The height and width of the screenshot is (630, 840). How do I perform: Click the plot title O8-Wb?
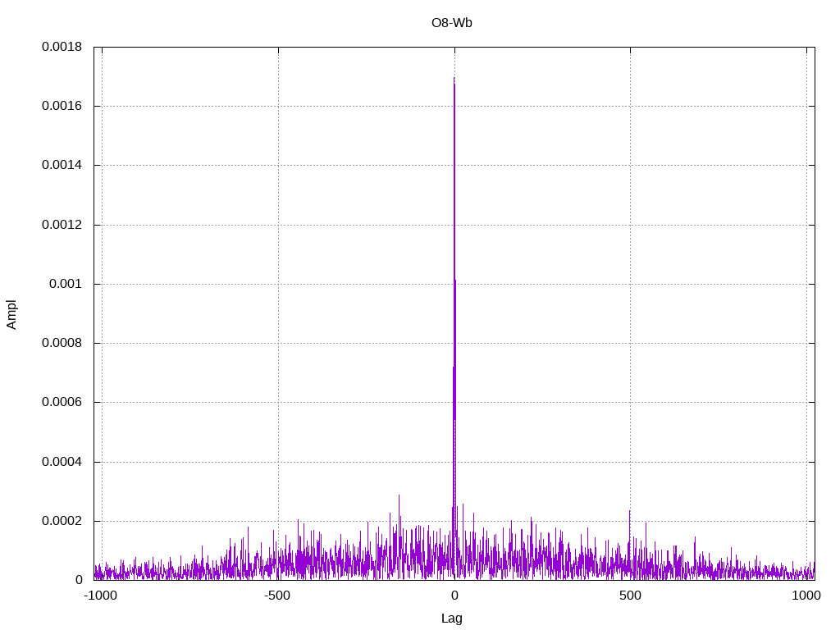(452, 23)
